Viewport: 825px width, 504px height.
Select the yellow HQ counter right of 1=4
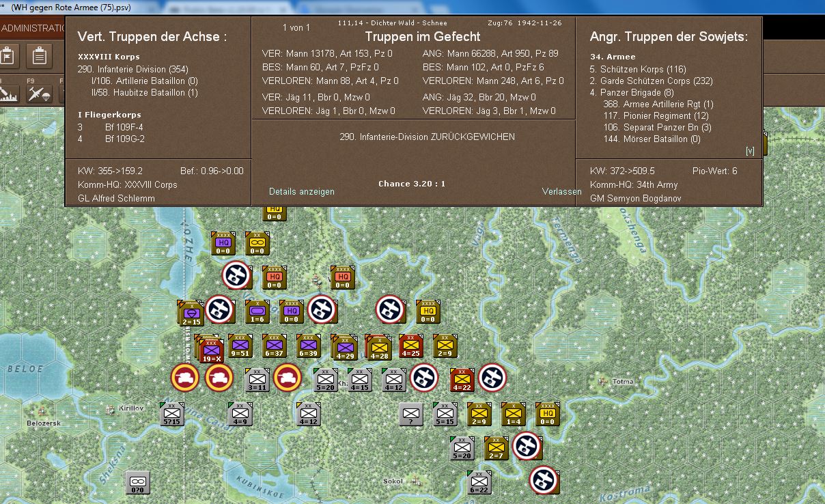[x=548, y=414]
